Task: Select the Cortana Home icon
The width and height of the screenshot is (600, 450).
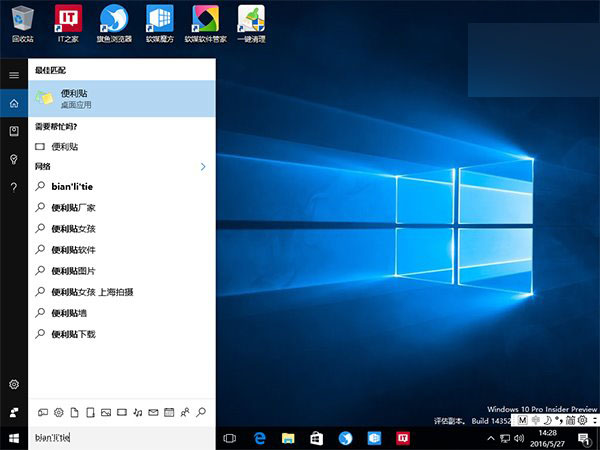Action: click(x=14, y=103)
